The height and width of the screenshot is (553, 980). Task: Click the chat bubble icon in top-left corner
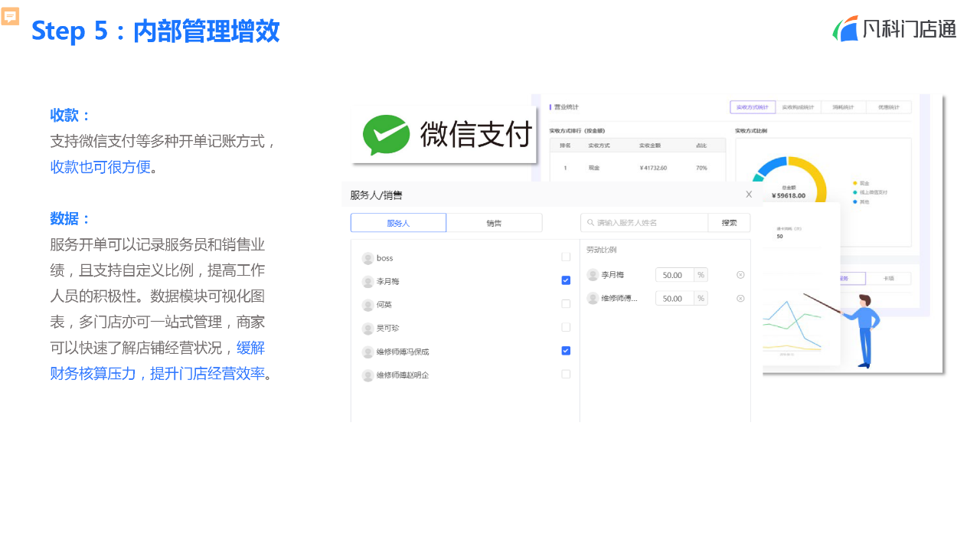[x=10, y=15]
